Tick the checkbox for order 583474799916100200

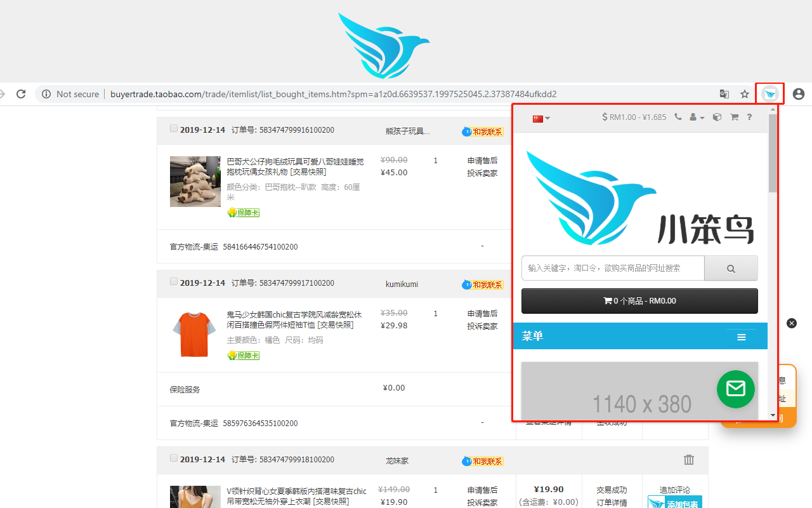(173, 128)
